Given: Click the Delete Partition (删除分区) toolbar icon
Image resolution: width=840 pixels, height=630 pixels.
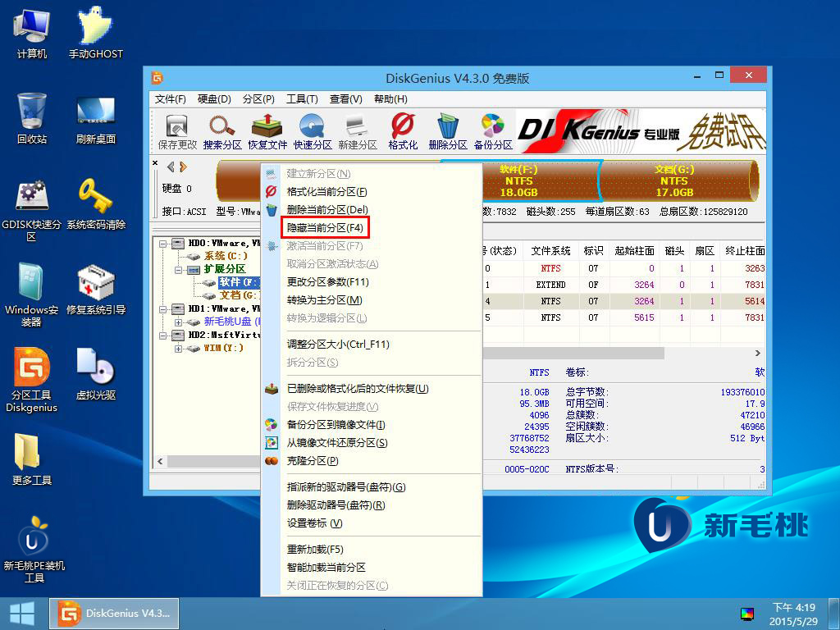Looking at the screenshot, I should 448,131.
